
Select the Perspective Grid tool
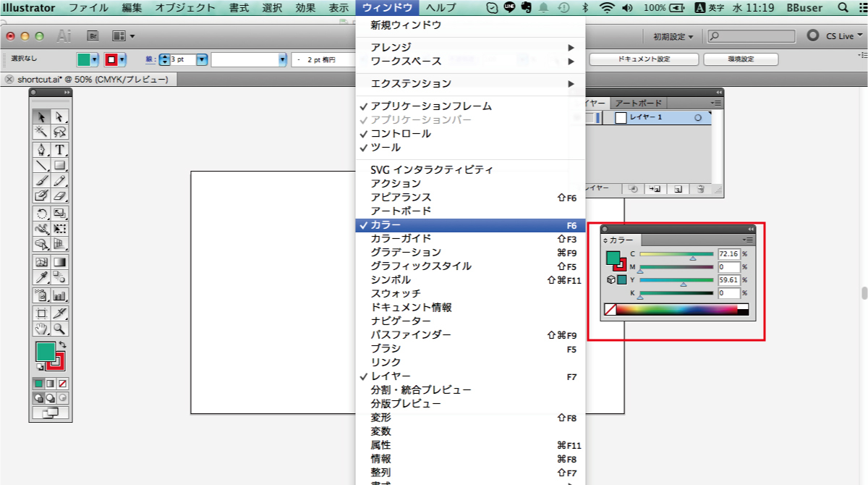pos(59,244)
